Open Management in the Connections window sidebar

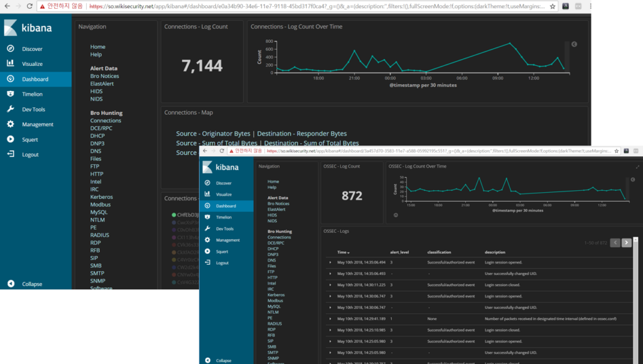(x=37, y=124)
